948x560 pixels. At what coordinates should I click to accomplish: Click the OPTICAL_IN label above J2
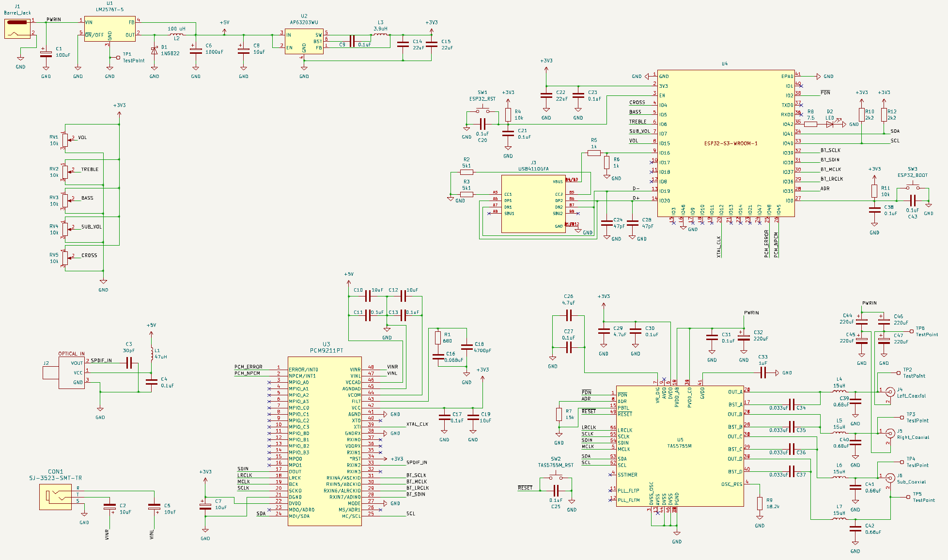(x=71, y=354)
